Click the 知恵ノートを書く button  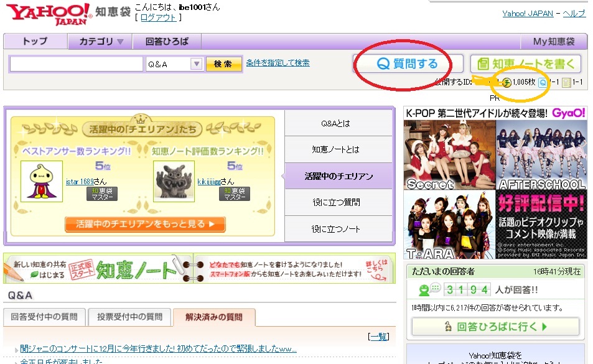coord(526,63)
